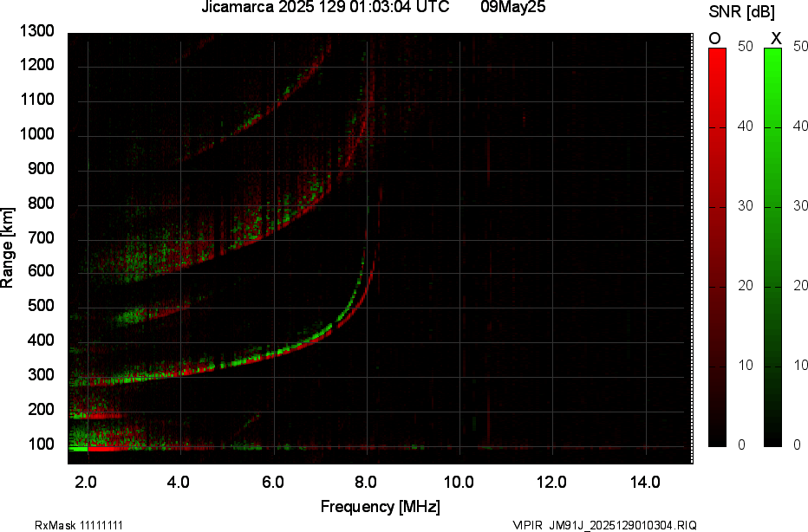This screenshot has width=808, height=532.
Task: Click the '14.0' frequency axis tick label
Action: click(x=645, y=483)
